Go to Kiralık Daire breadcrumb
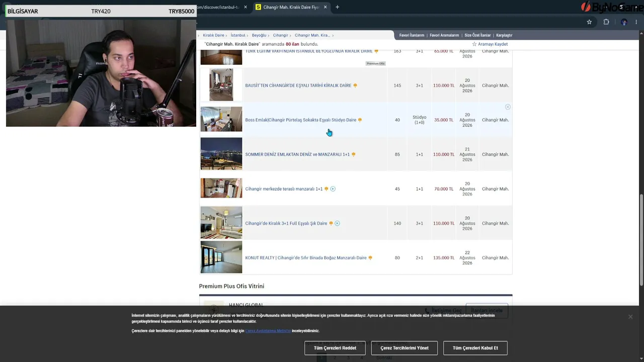The image size is (644, 362). (x=213, y=35)
